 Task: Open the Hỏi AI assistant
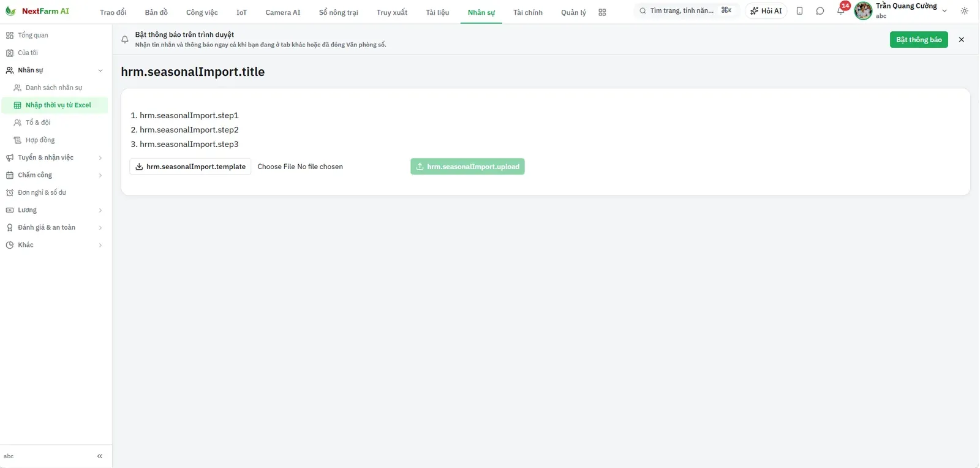click(766, 11)
